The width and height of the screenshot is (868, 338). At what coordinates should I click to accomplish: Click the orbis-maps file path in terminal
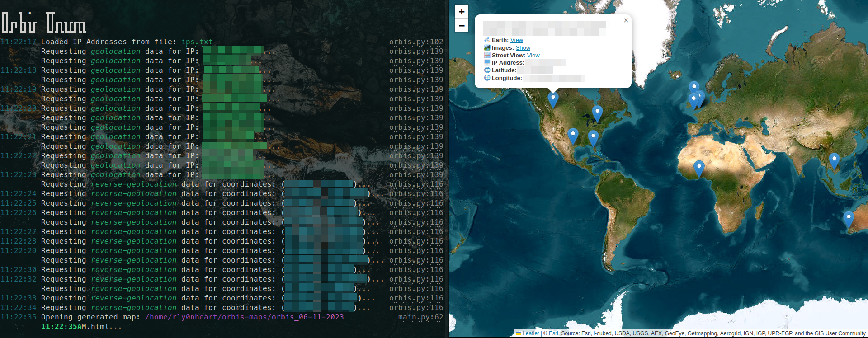[x=244, y=317]
